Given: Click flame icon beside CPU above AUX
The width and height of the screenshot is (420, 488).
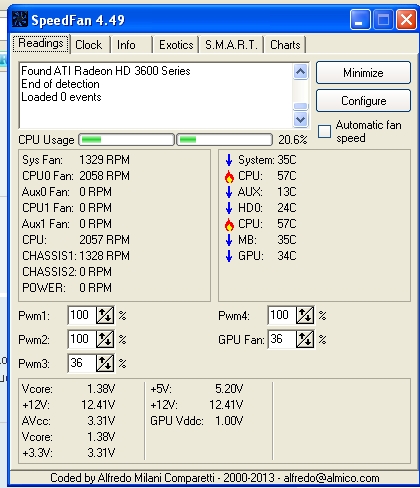Looking at the screenshot, I should [229, 176].
